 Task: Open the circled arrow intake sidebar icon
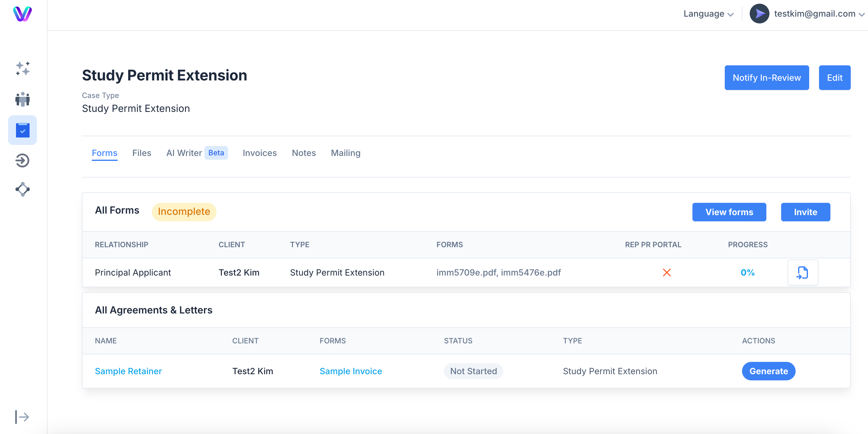(22, 161)
